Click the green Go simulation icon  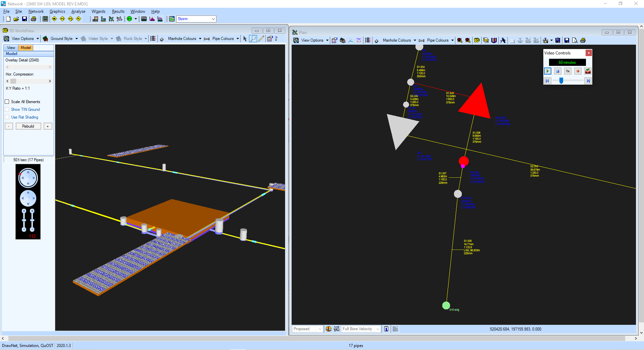pos(129,19)
